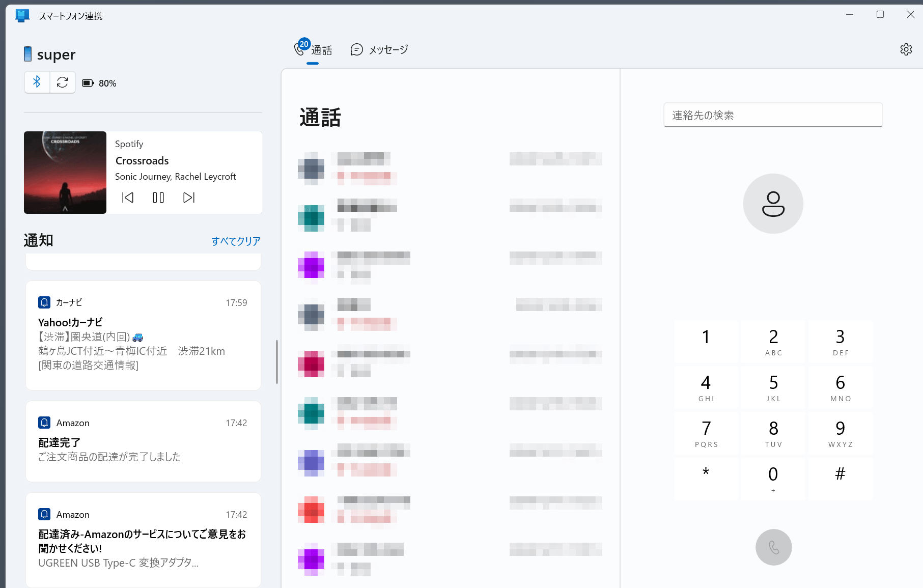Open the メッセージ tab
This screenshot has width=923, height=588.
pos(379,50)
